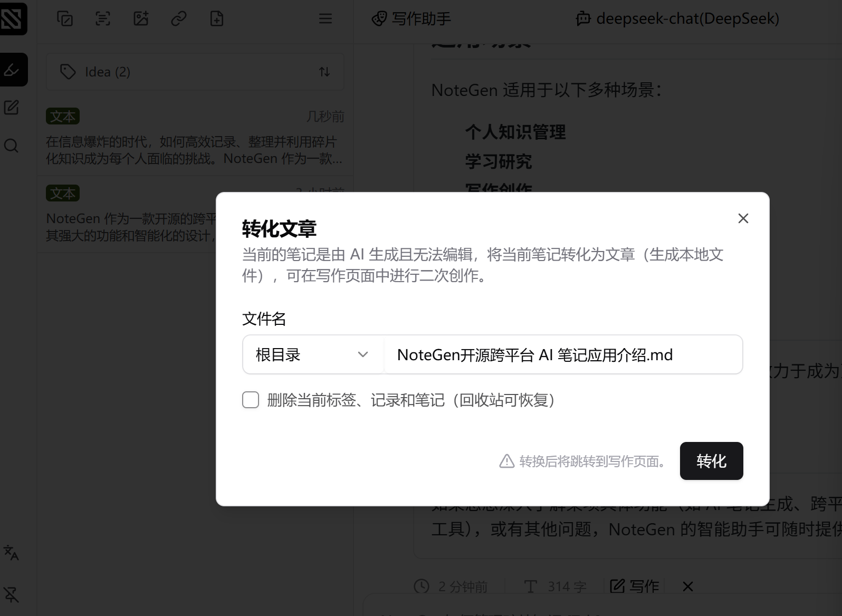Click the 写作 button under the message
The height and width of the screenshot is (616, 842).
click(635, 586)
